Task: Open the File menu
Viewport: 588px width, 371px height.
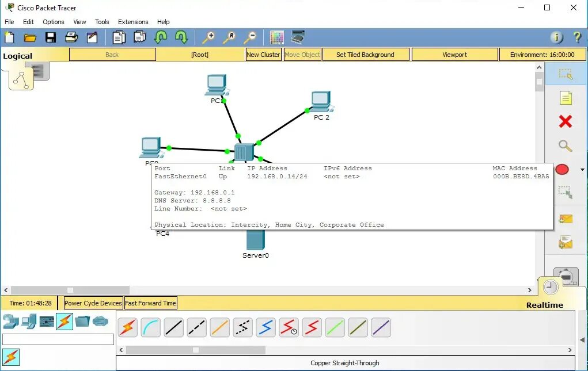Action: pos(9,22)
